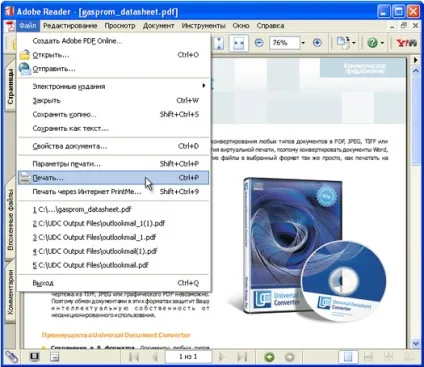Open the Инструменты menu

(203, 26)
